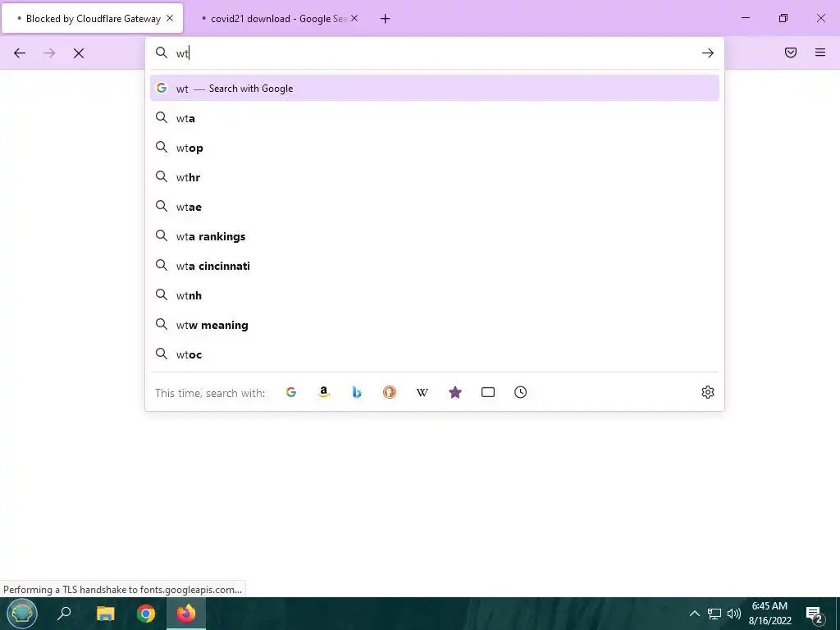Viewport: 840px width, 630px height.
Task: Choose the 'wthr' suggestion
Action: tap(435, 177)
